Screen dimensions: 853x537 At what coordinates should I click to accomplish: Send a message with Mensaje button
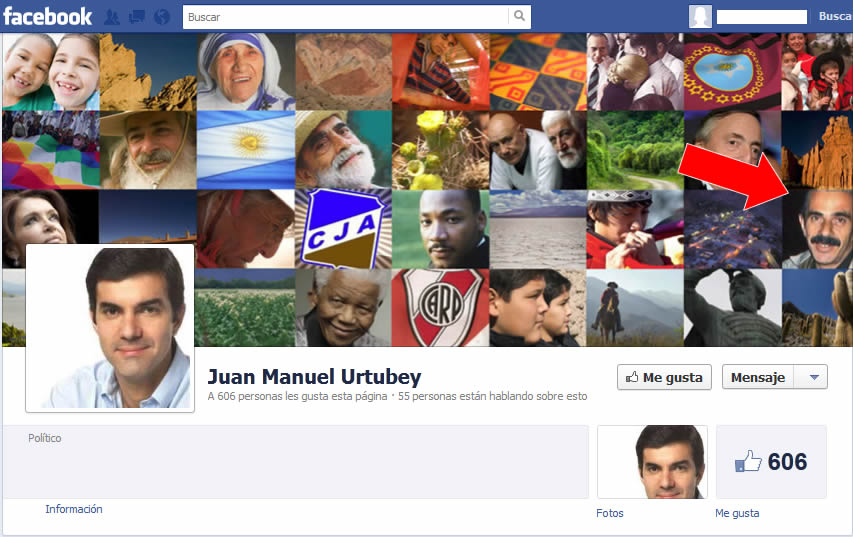click(x=758, y=377)
